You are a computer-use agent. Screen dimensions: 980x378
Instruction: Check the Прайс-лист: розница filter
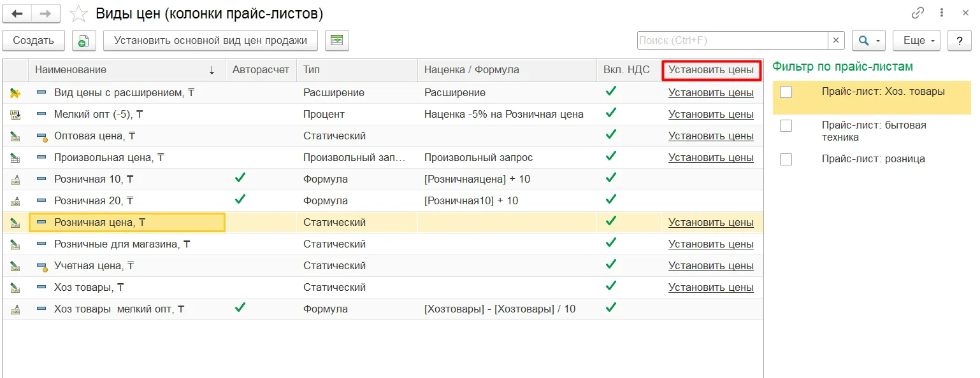tap(786, 159)
